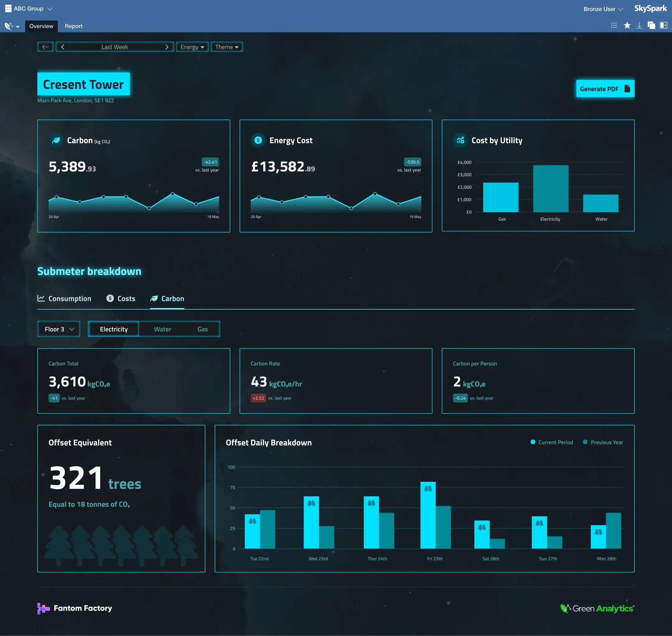Select the Electricity meter toggle
Screen dimensions: 672x636
114,329
